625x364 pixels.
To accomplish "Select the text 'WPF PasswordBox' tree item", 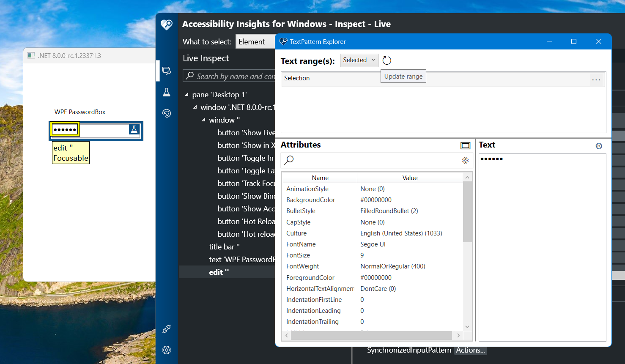I will click(x=241, y=259).
